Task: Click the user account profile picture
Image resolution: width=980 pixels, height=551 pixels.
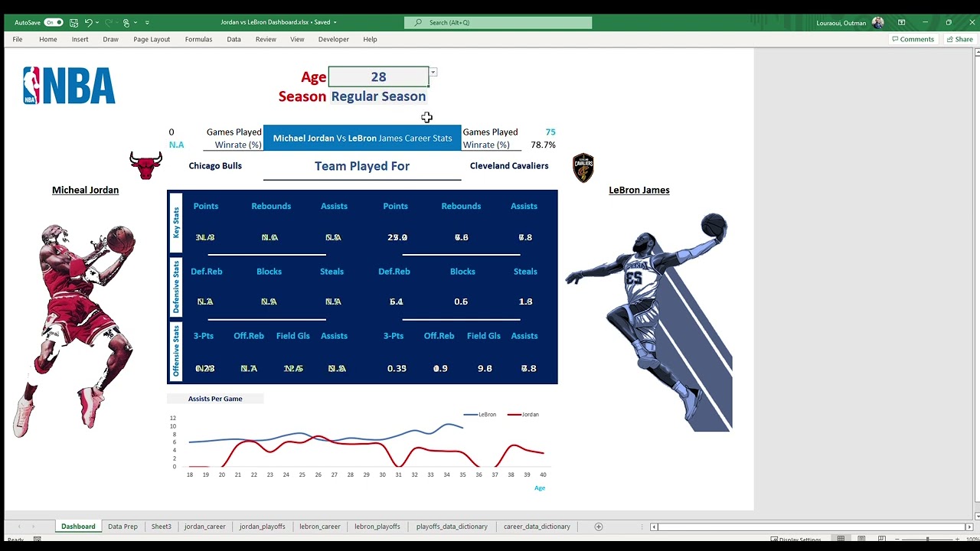Action: click(x=877, y=22)
